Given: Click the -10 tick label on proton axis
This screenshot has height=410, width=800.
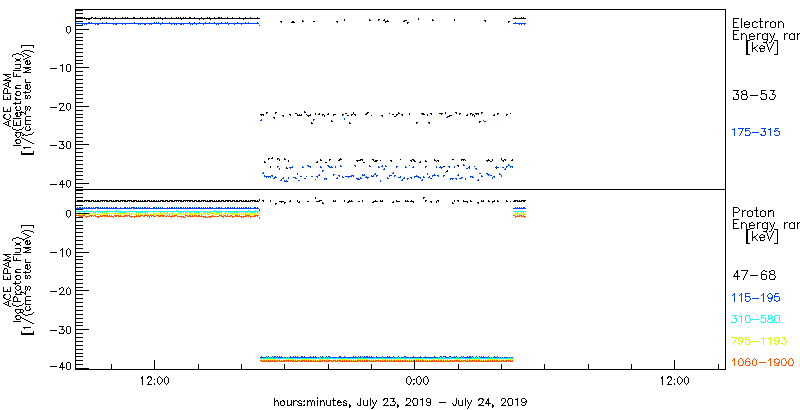Looking at the screenshot, I should [x=60, y=252].
